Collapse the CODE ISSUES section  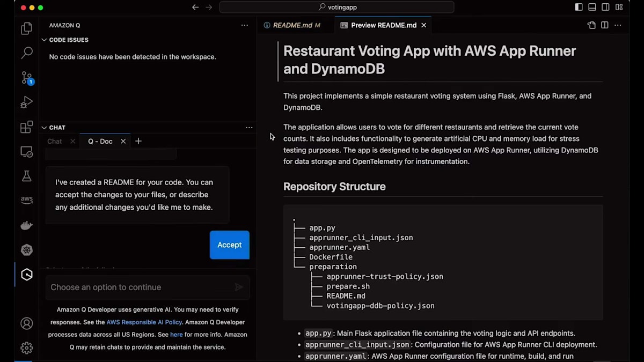click(x=45, y=40)
